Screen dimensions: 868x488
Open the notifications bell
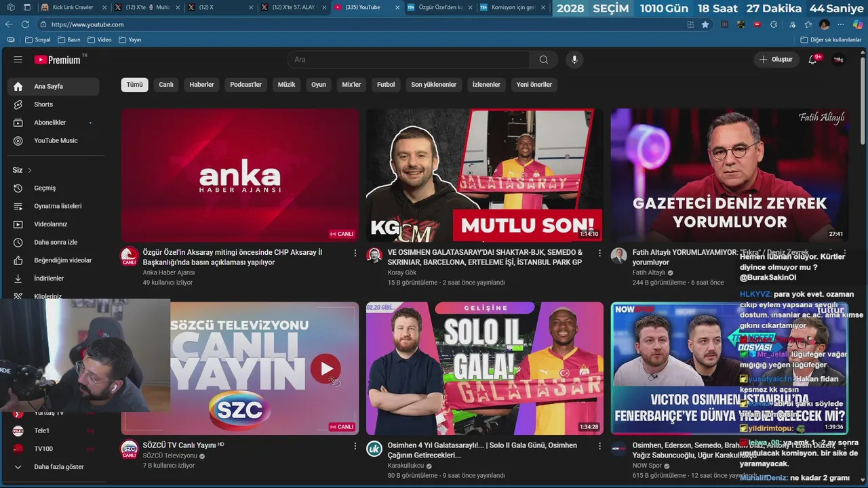(813, 60)
